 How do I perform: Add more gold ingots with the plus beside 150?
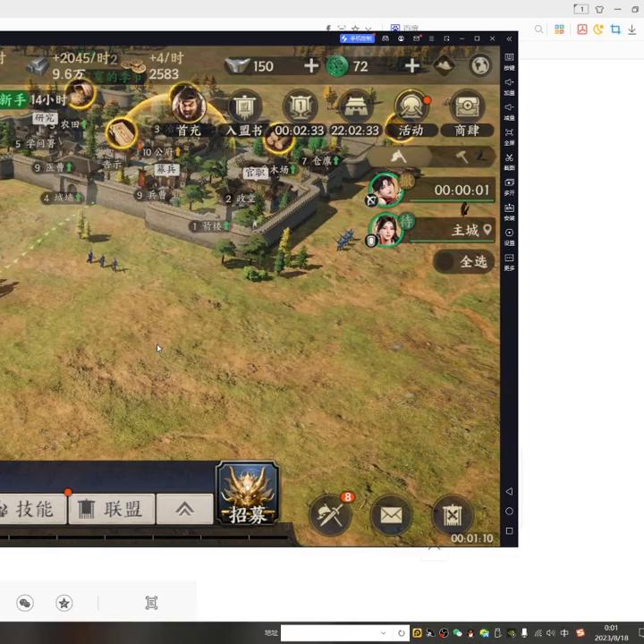311,65
